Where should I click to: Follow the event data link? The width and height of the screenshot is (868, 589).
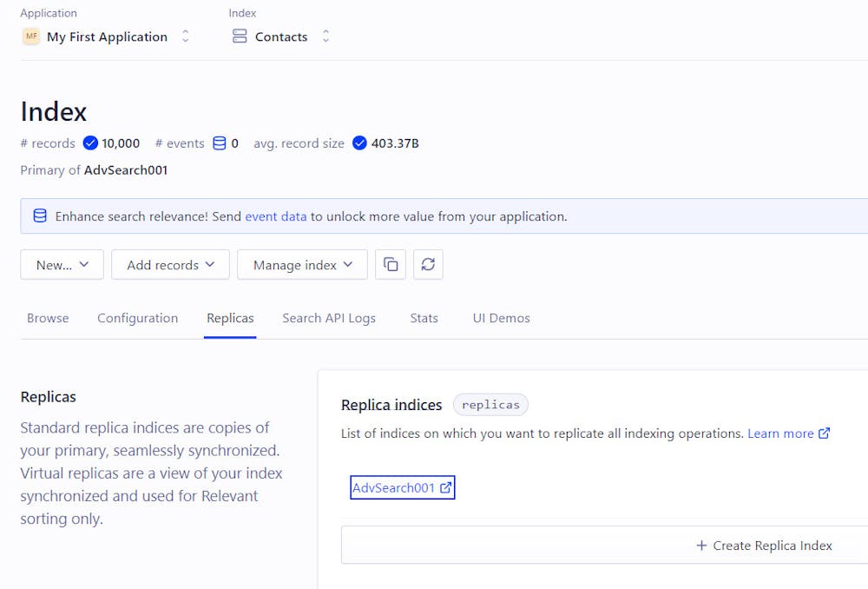pyautogui.click(x=276, y=216)
